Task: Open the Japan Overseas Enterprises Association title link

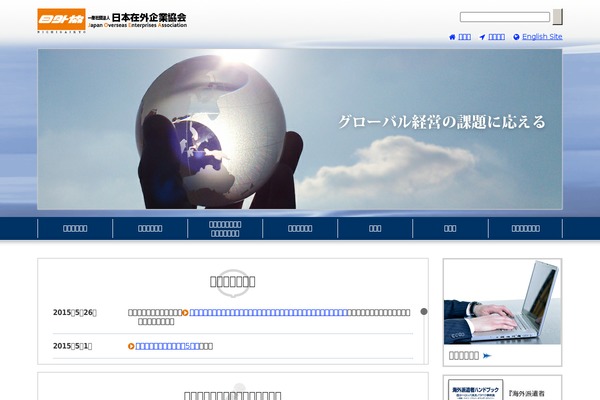Action: point(138,21)
